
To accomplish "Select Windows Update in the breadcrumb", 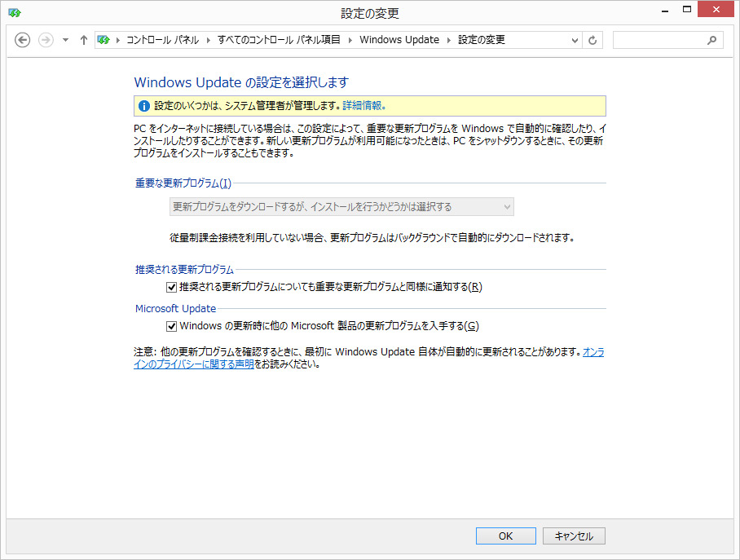I will pyautogui.click(x=399, y=40).
